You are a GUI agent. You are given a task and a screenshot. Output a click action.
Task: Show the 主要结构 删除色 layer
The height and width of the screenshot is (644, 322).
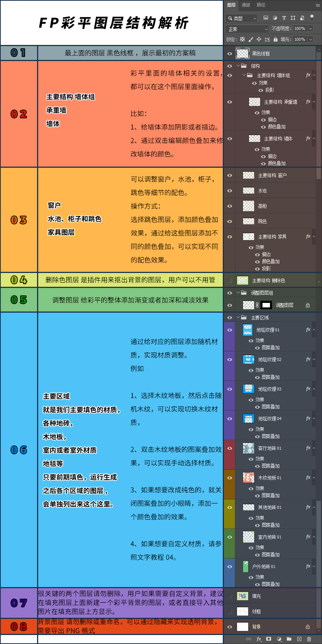pos(230,280)
